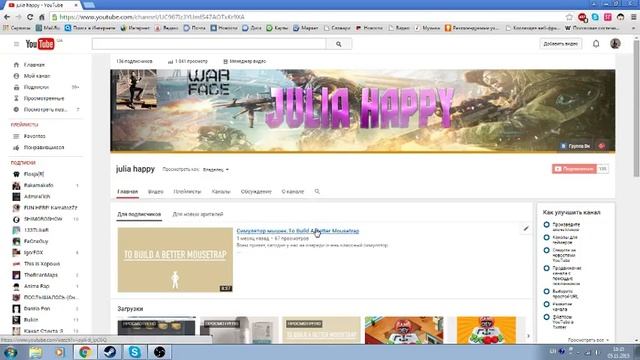Switch to the Видео channel tab
The width and height of the screenshot is (640, 360).
click(x=156, y=191)
